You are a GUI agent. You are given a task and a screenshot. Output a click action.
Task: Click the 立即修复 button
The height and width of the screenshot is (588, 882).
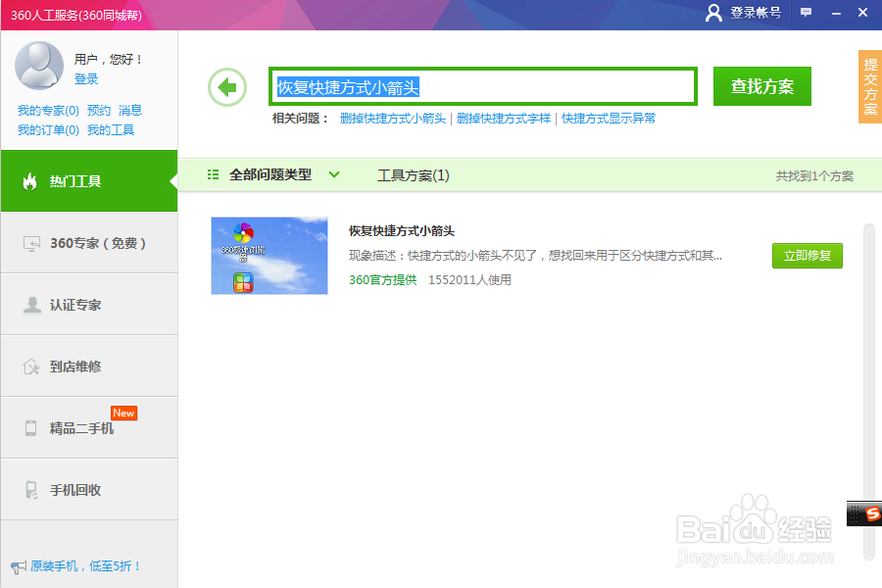tap(808, 256)
